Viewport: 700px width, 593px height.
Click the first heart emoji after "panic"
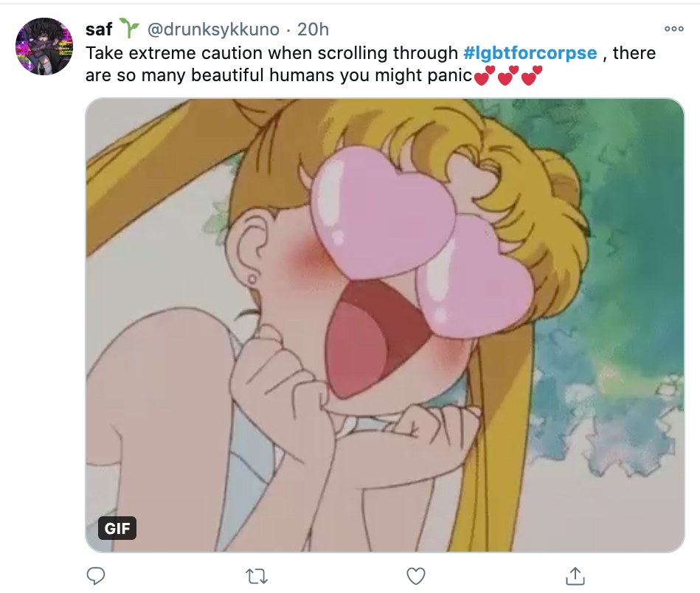pyautogui.click(x=485, y=76)
